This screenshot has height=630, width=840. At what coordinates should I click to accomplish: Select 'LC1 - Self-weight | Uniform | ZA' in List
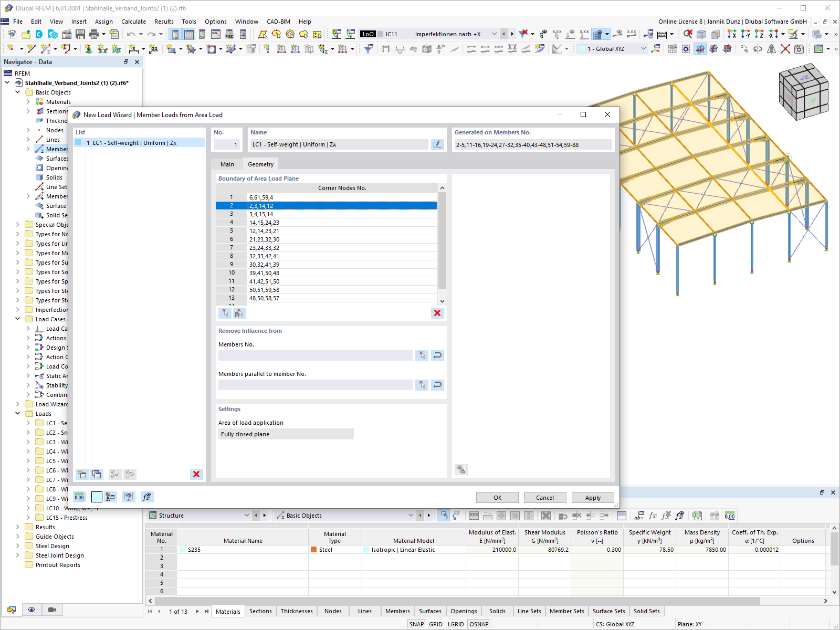(139, 143)
